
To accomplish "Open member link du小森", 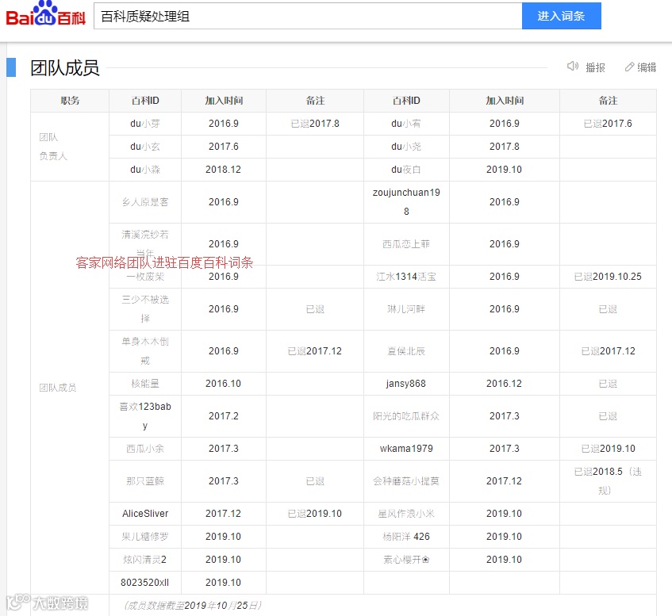I will point(145,170).
